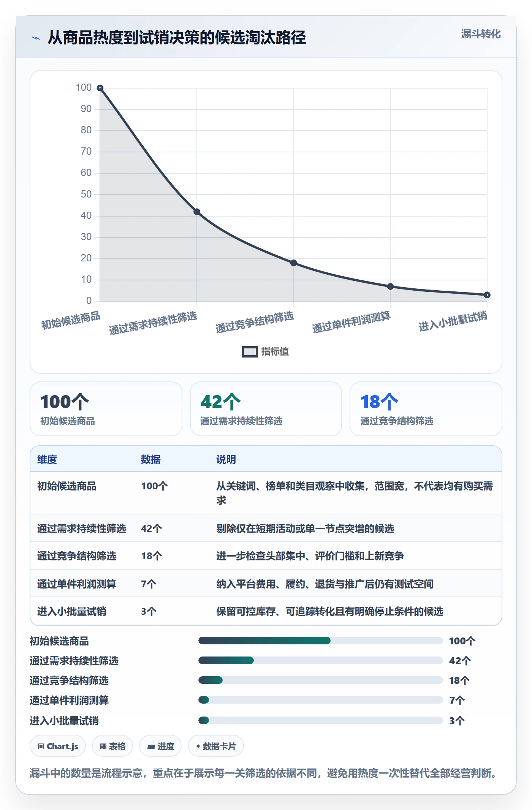Select table cell 初始候选商品

[x=67, y=486]
